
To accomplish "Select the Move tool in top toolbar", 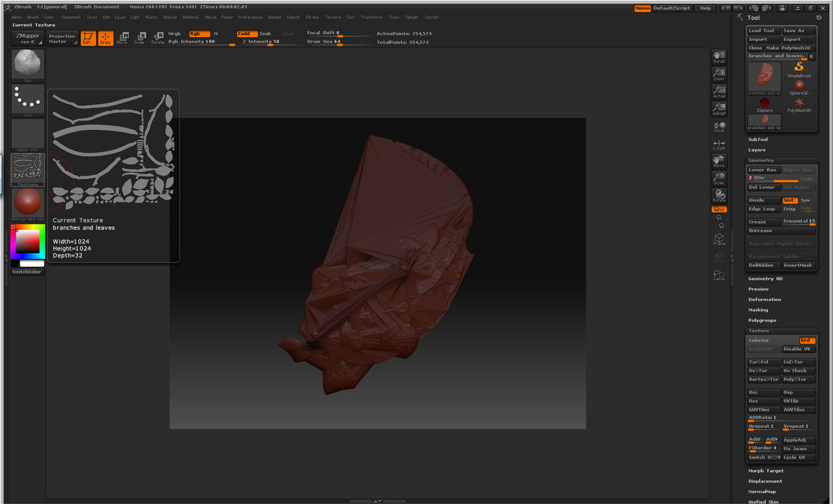I will point(122,38).
